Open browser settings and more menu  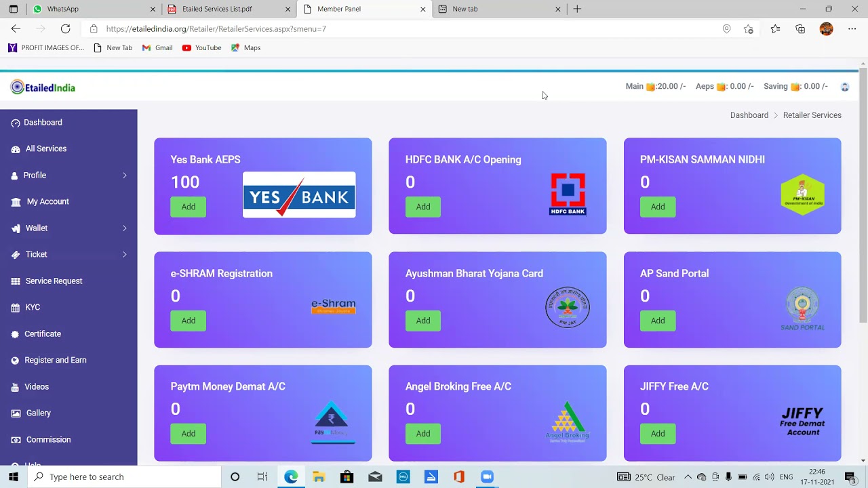click(x=852, y=29)
